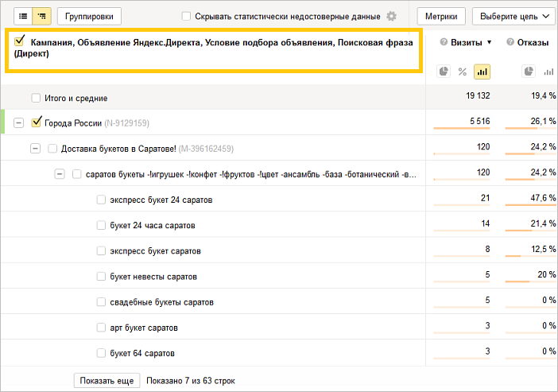Tick checkbox for букет невесты саратов
Image resolution: width=558 pixels, height=392 pixels.
pos(101,277)
